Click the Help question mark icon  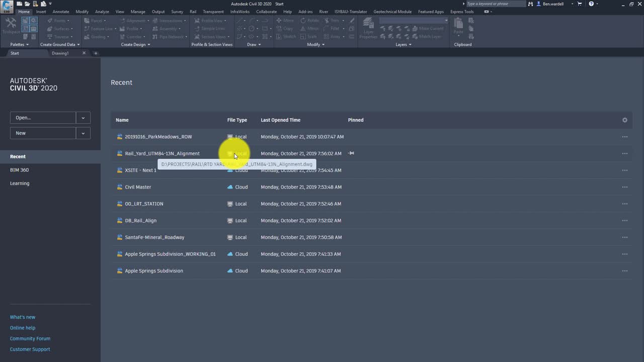(x=591, y=4)
